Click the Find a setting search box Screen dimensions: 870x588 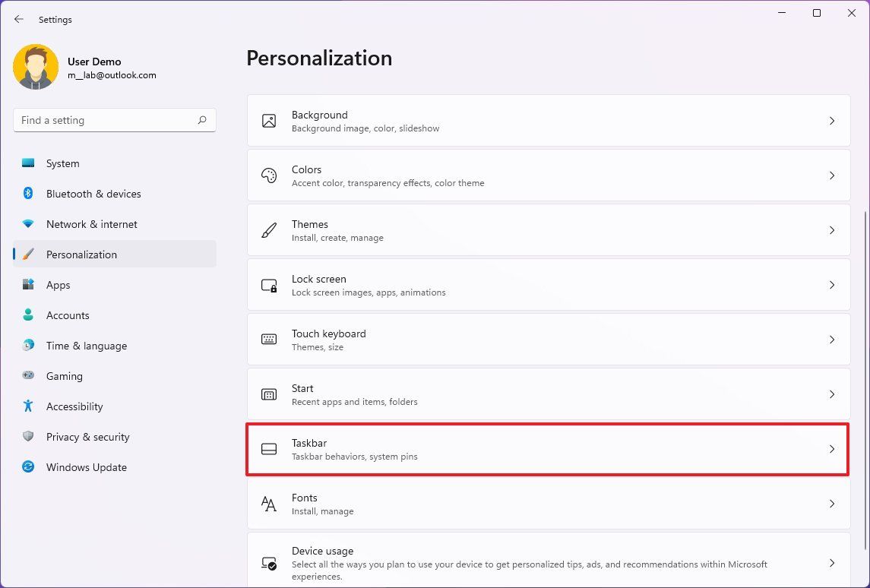pyautogui.click(x=106, y=120)
